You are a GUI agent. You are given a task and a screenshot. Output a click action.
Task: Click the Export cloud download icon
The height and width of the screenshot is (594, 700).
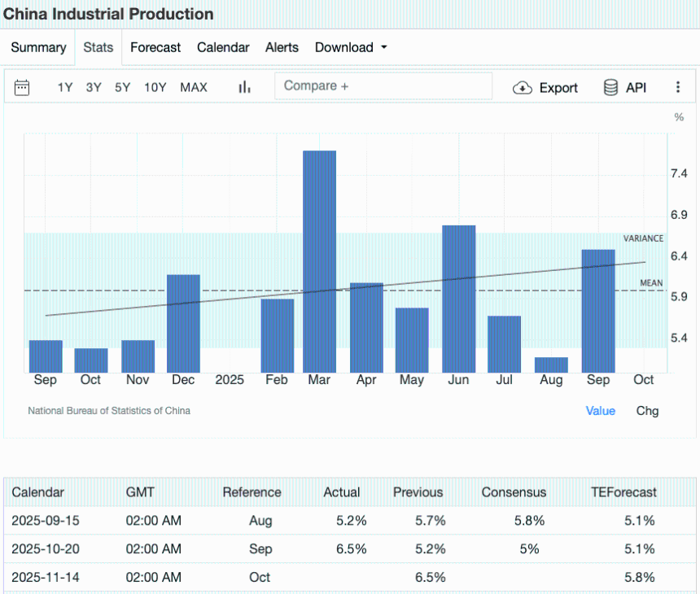tap(523, 88)
